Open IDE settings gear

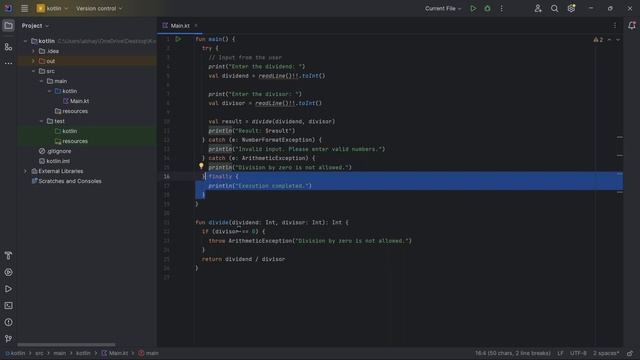point(571,8)
